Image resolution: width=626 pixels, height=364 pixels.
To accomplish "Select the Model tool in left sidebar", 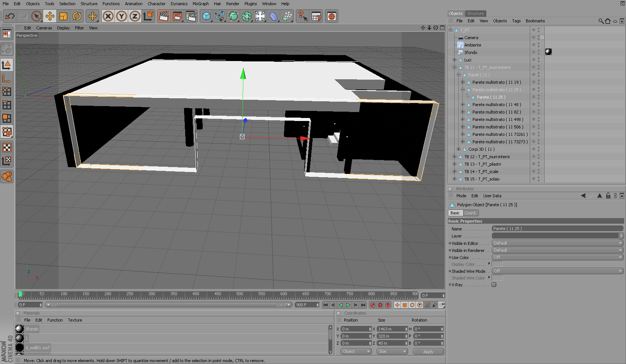I will click(x=7, y=65).
